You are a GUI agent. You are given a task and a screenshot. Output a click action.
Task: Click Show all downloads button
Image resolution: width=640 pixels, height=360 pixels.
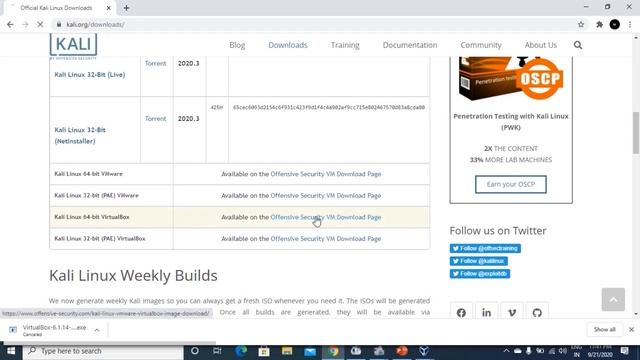point(604,329)
